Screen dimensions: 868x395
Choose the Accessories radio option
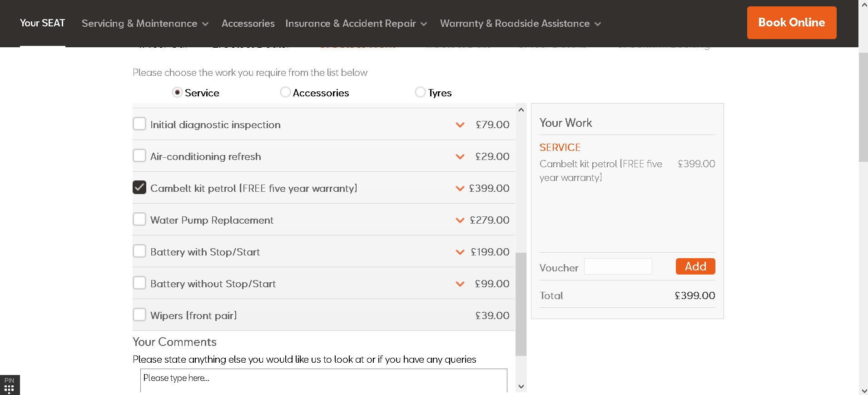pos(285,92)
